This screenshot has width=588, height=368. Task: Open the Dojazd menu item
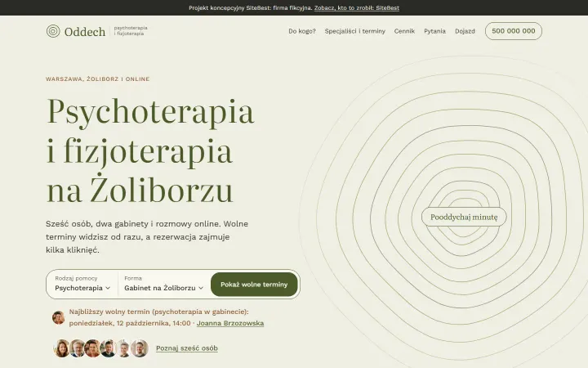[465, 31]
